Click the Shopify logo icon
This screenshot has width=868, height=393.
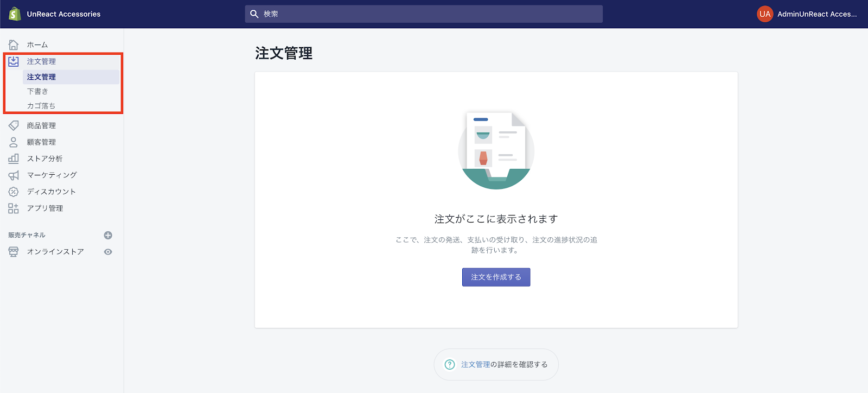(15, 14)
